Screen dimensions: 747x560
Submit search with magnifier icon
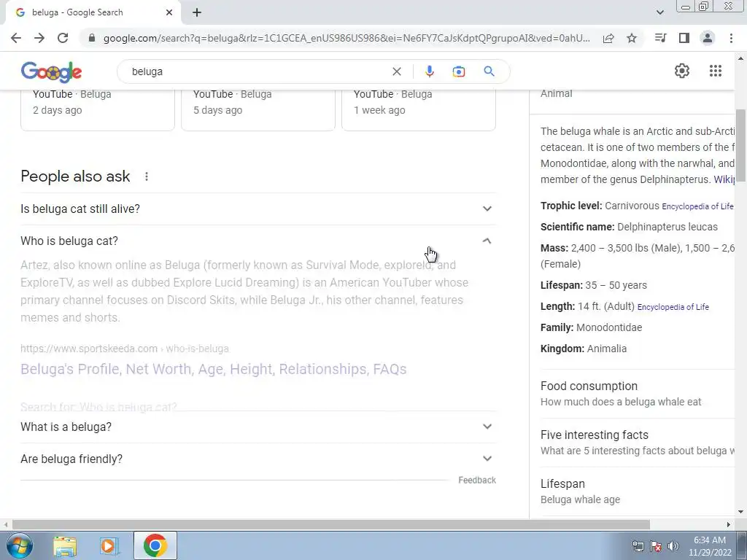coord(489,71)
